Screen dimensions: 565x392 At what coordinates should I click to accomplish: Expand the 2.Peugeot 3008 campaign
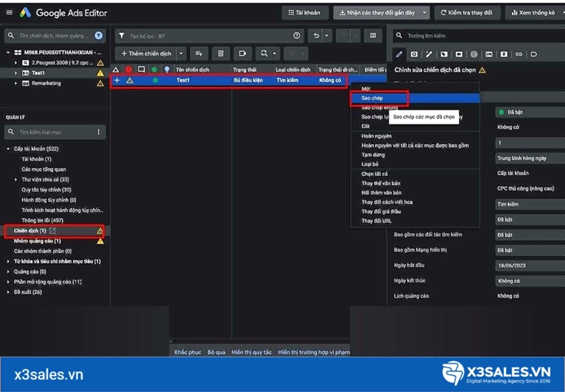[x=15, y=63]
